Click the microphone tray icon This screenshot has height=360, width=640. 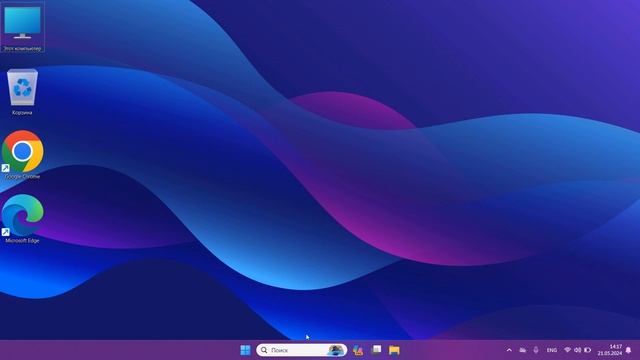tap(536, 350)
